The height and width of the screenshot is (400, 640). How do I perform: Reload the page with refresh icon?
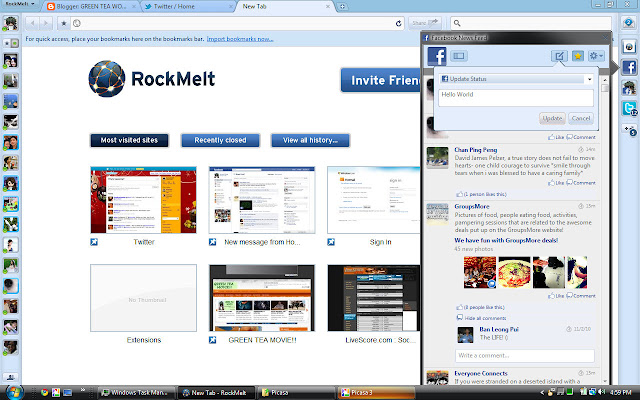tap(398, 23)
